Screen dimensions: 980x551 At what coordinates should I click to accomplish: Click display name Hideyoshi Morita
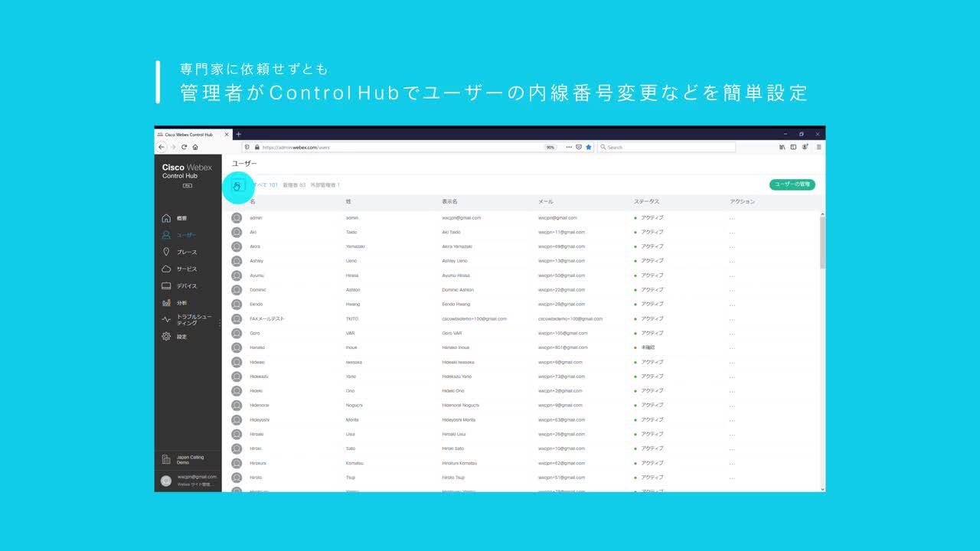tap(459, 419)
